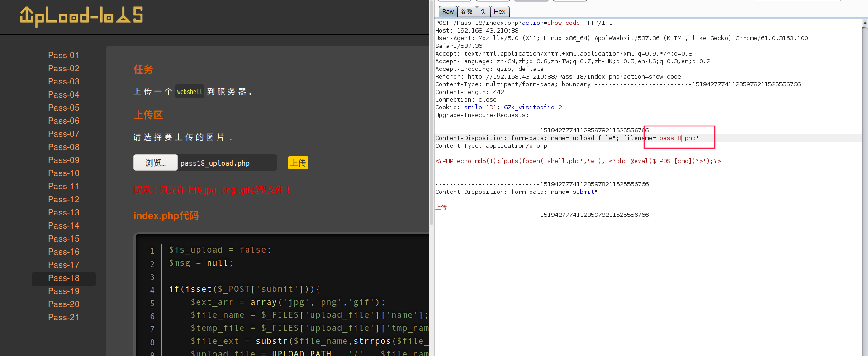Click the Content-Length: 442 line

pyautogui.click(x=469, y=92)
